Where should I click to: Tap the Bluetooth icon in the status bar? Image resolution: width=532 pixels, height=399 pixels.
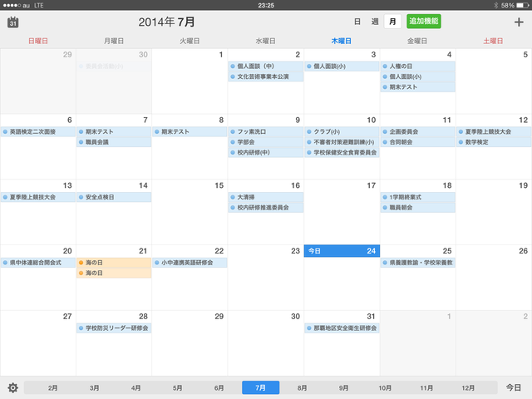pos(495,5)
